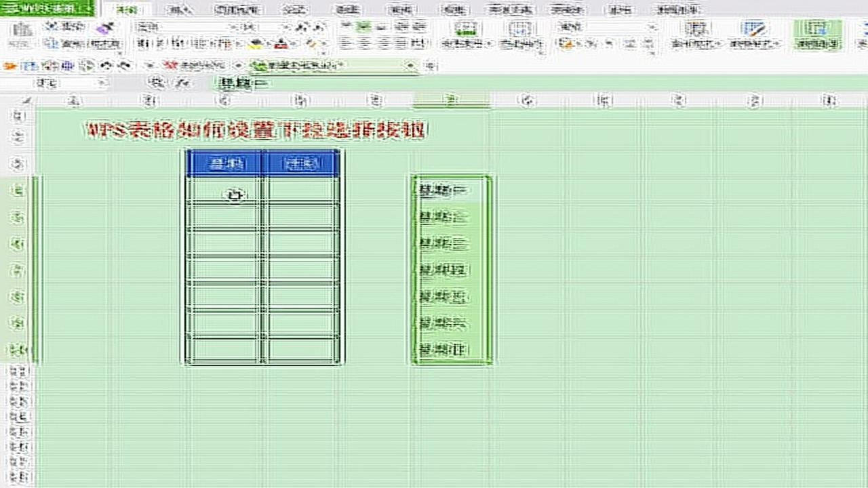The height and width of the screenshot is (488, 868).
Task: Click the cell containing 星期六
Action: pyautogui.click(x=451, y=323)
